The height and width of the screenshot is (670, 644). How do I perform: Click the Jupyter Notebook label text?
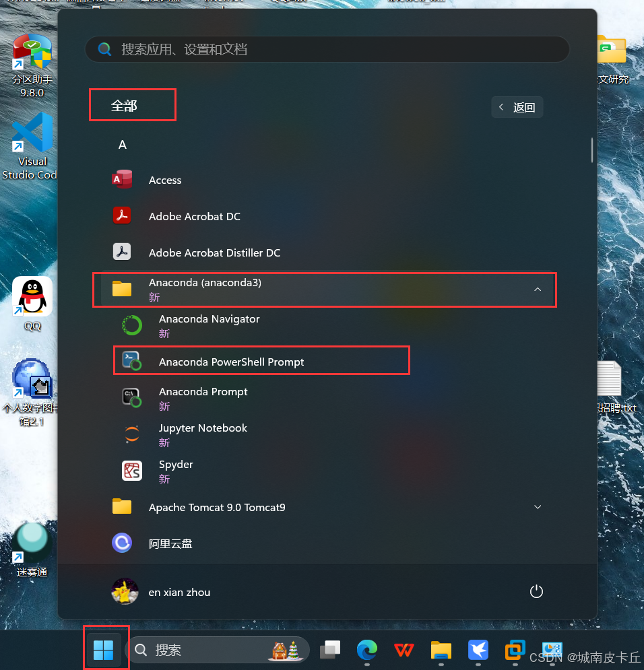coord(203,428)
